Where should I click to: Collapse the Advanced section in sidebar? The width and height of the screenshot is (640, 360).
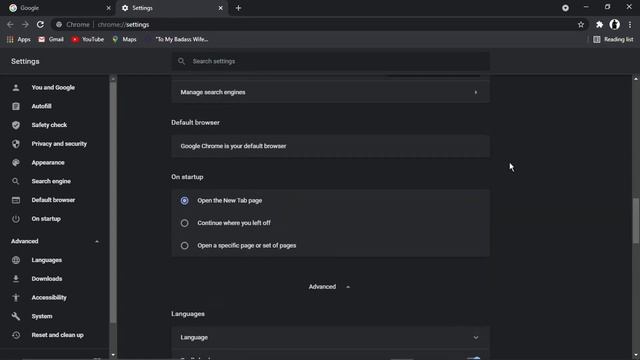[x=97, y=242]
